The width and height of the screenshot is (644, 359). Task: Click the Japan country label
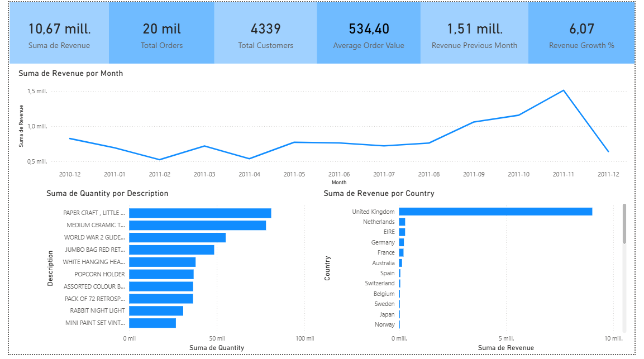pos(387,314)
